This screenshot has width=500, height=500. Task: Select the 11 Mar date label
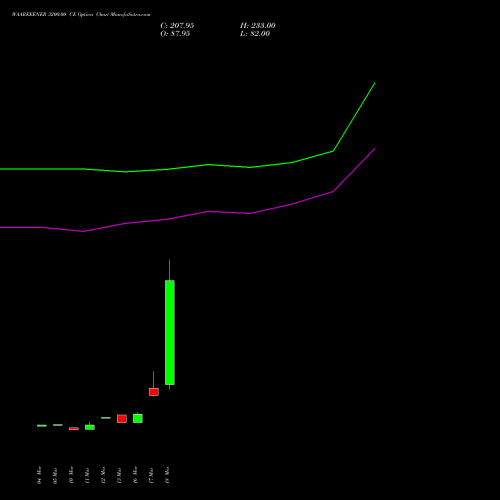[x=87, y=475]
